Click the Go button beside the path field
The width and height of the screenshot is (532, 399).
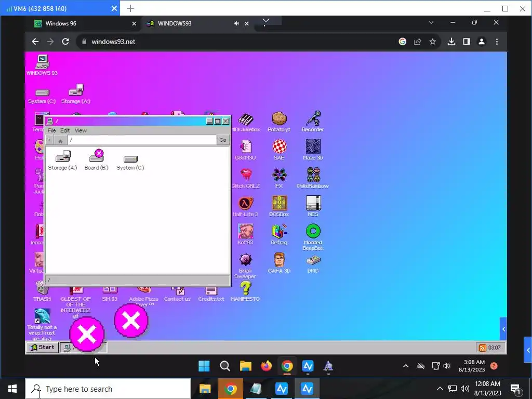coord(223,140)
